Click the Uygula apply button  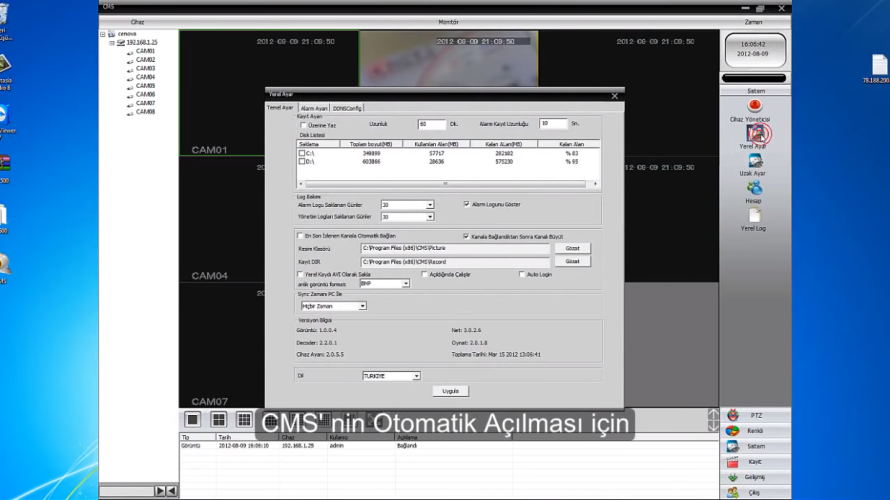[x=449, y=391]
